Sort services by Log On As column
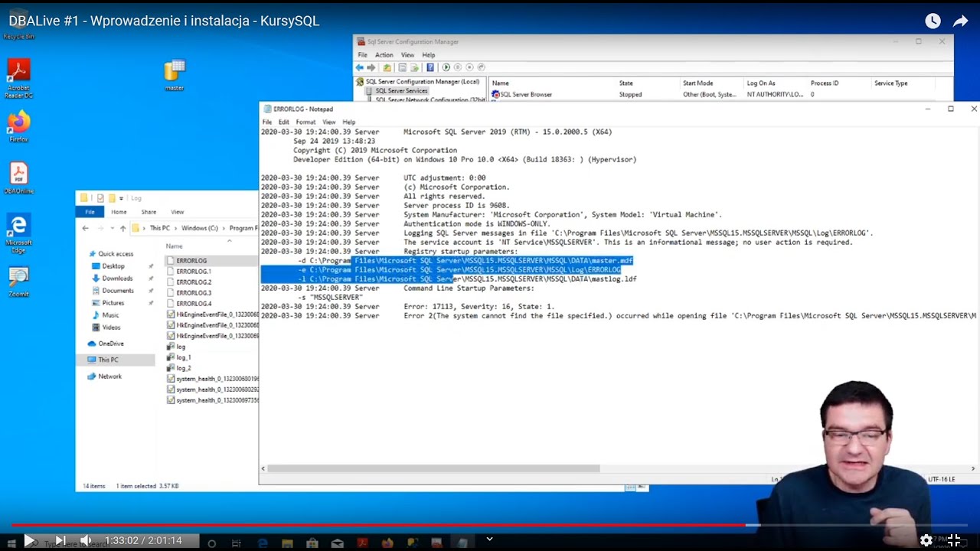 (x=761, y=83)
